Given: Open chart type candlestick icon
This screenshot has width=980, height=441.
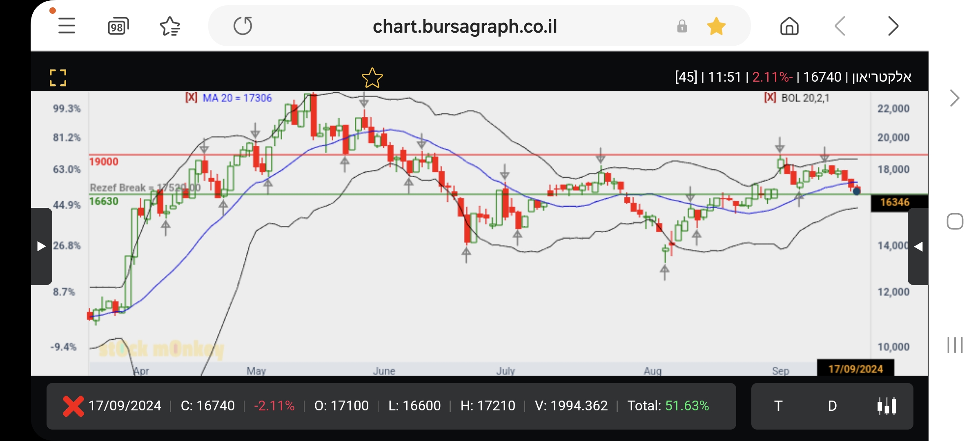Looking at the screenshot, I should (887, 406).
